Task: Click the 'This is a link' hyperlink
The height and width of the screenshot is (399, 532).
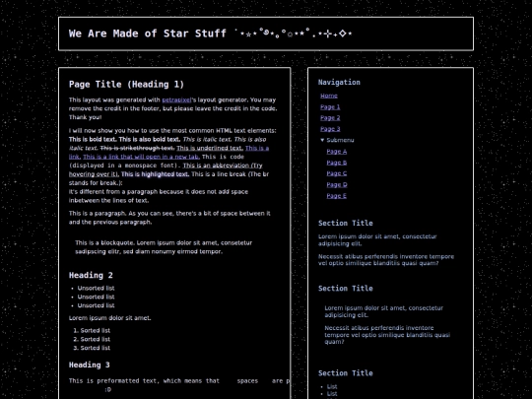Action: coord(257,148)
